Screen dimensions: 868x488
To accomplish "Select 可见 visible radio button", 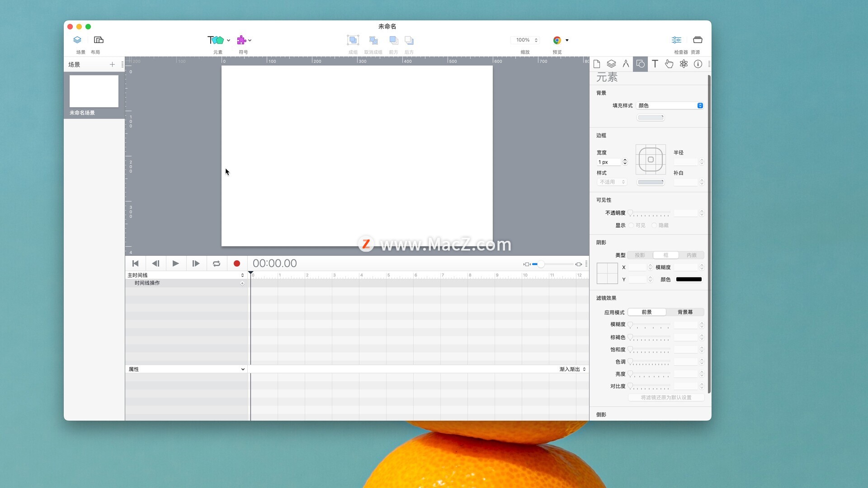I will (x=631, y=225).
